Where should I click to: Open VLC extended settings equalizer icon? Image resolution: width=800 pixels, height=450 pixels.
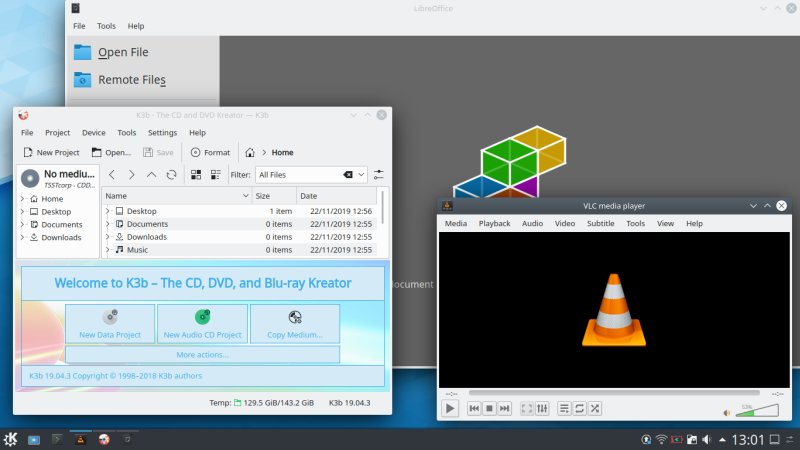click(542, 408)
